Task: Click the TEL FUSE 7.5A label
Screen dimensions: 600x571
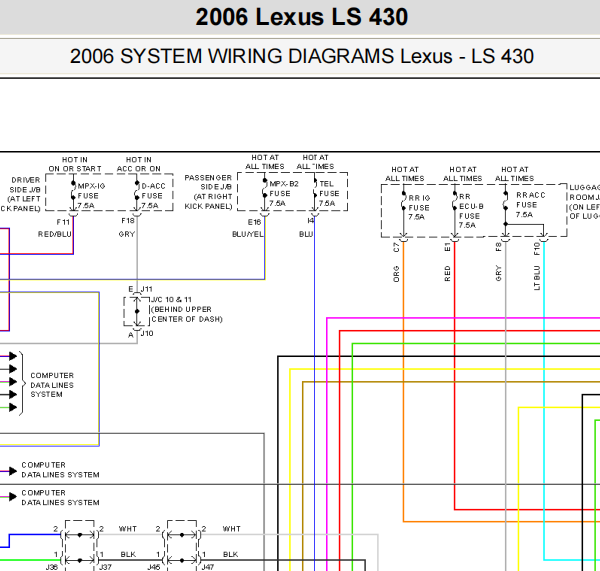Action: click(329, 193)
